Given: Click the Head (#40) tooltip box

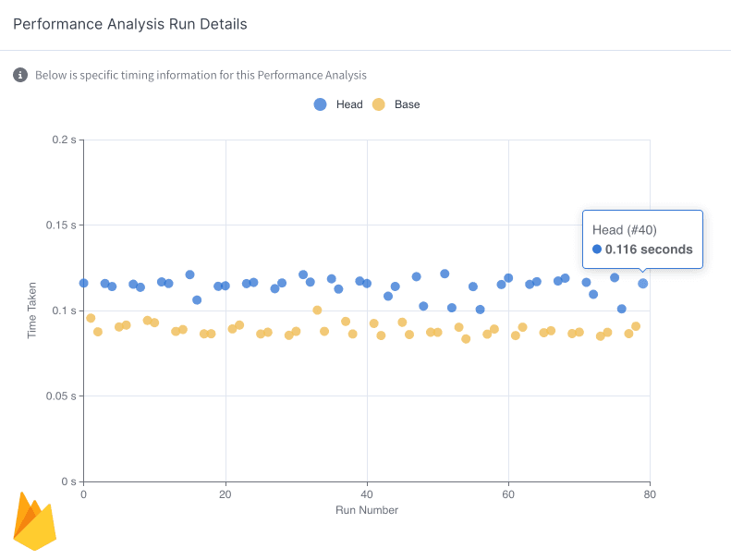Looking at the screenshot, I should pos(642,238).
